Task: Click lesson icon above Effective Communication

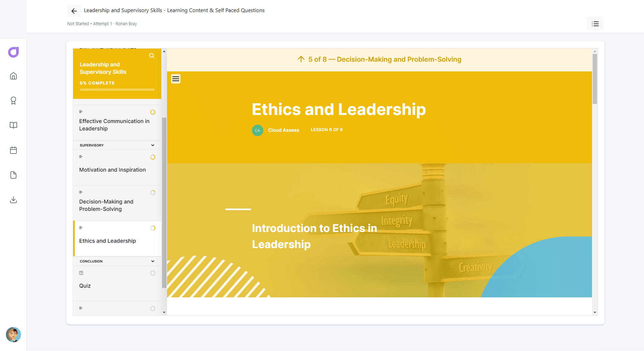Action: click(x=81, y=112)
